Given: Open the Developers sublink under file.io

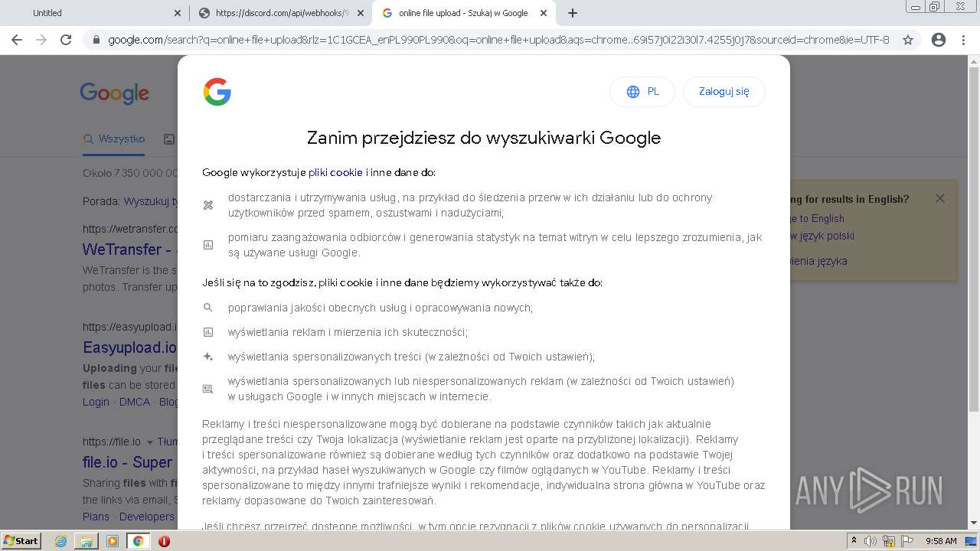Looking at the screenshot, I should 146,517.
